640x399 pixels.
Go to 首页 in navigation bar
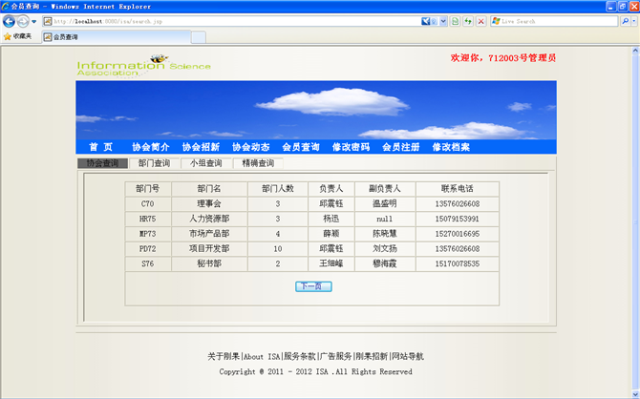click(x=101, y=147)
